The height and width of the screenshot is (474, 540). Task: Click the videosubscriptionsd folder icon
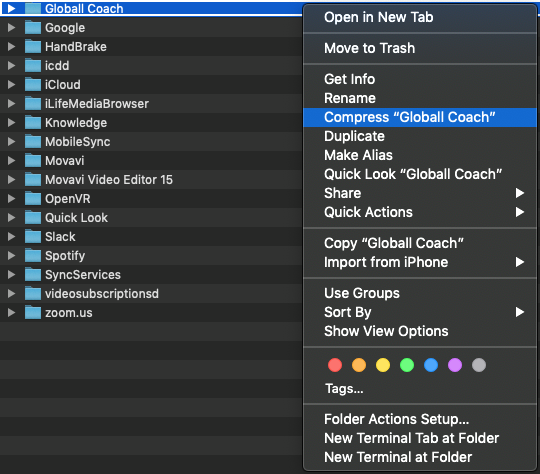pos(33,293)
